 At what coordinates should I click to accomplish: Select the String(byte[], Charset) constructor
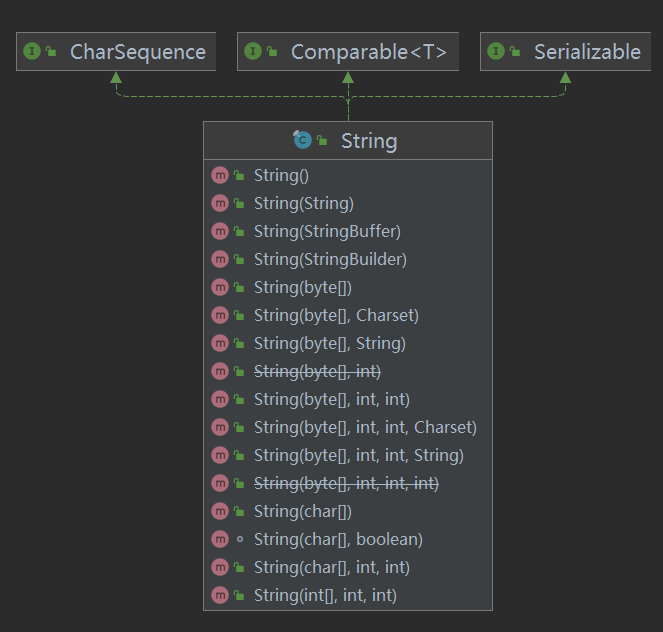tap(336, 315)
